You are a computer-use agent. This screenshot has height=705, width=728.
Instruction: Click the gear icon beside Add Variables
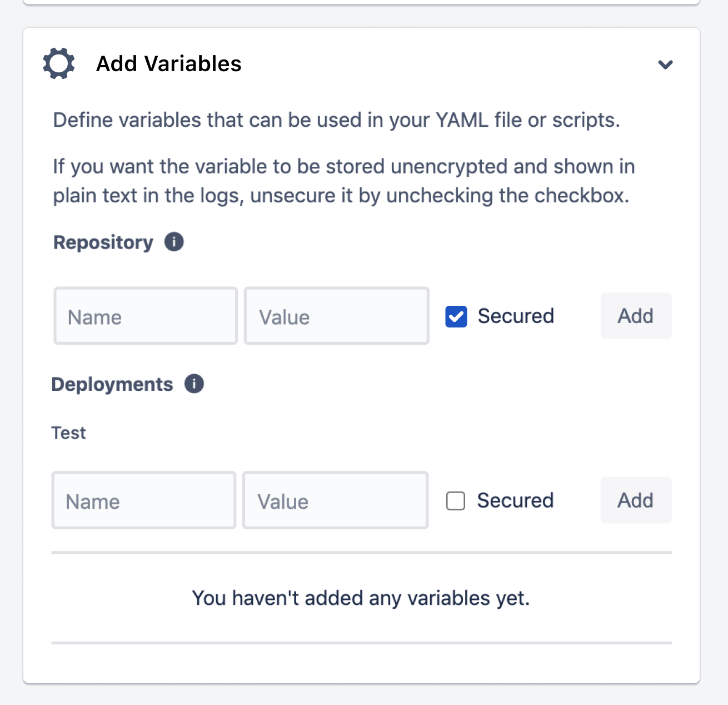pos(59,64)
